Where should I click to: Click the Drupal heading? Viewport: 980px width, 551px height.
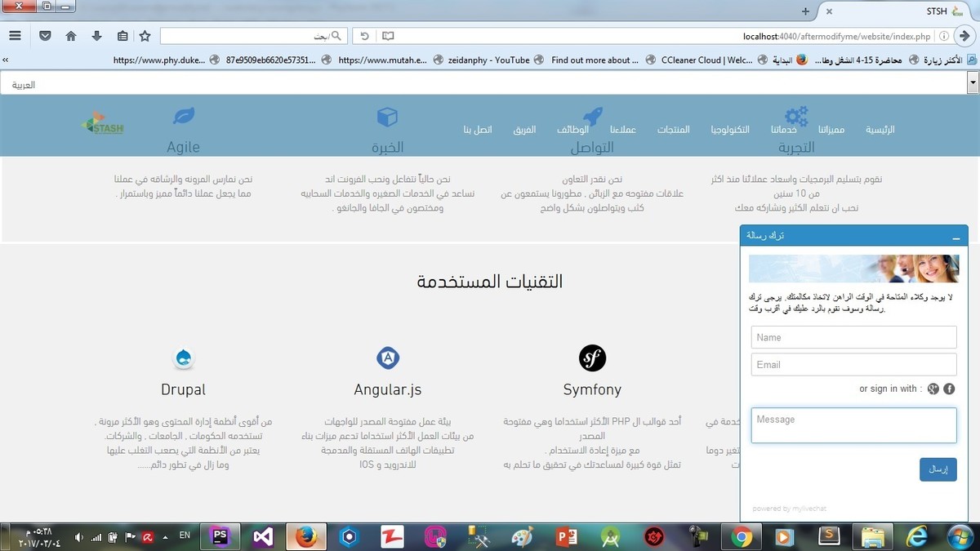tap(184, 390)
